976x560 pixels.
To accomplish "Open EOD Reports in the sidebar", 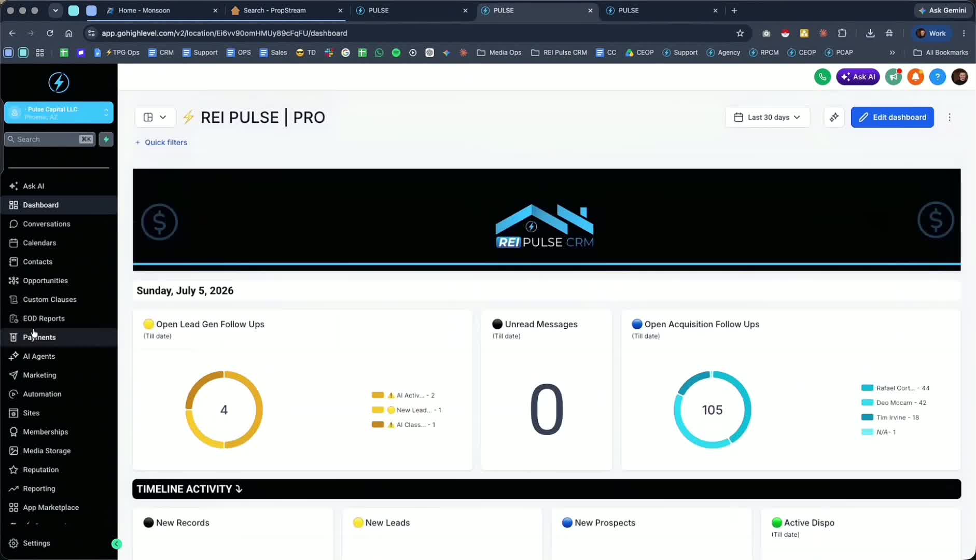I will (x=44, y=318).
